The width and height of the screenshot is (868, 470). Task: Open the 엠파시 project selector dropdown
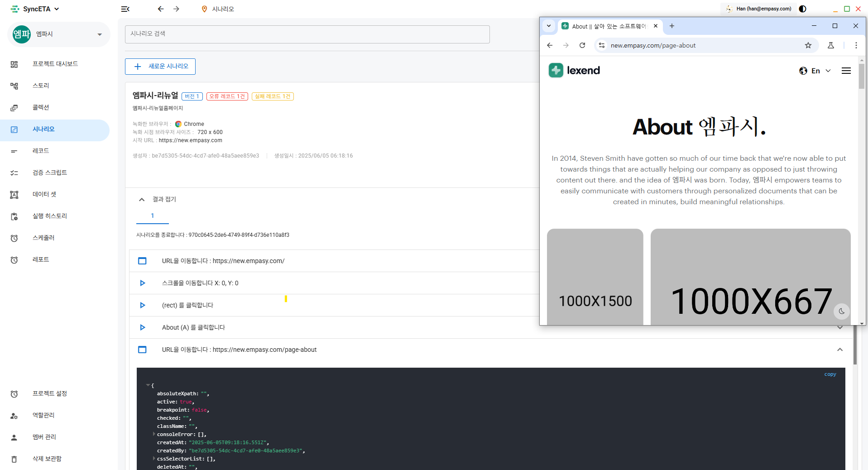click(59, 34)
